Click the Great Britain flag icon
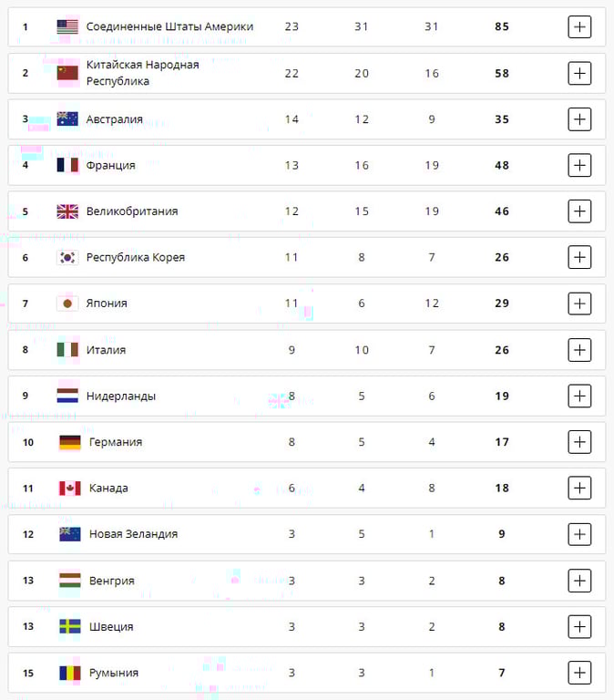Screen dimensions: 614x700 pyautogui.click(x=67, y=211)
